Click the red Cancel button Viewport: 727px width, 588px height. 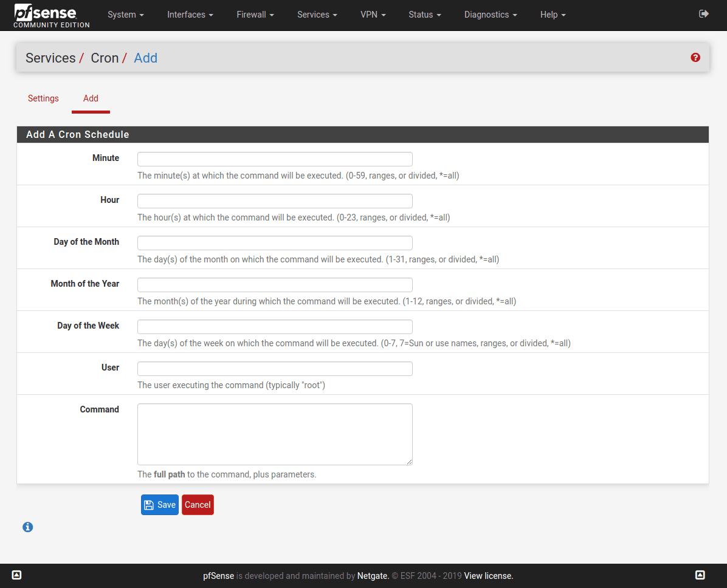pos(198,505)
